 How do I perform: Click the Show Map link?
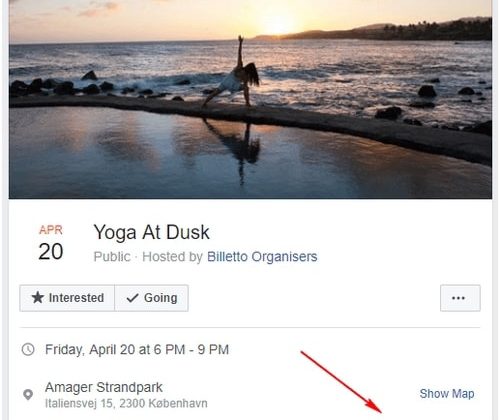point(447,394)
